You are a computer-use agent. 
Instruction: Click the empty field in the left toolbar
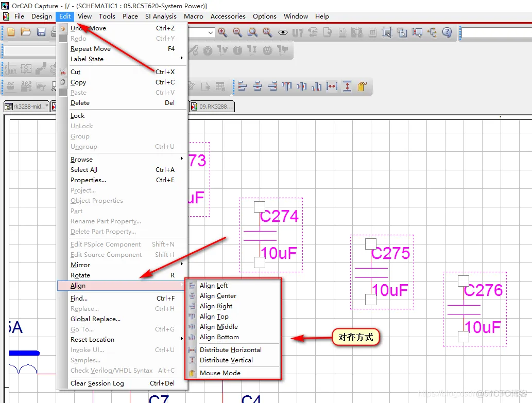point(30,50)
